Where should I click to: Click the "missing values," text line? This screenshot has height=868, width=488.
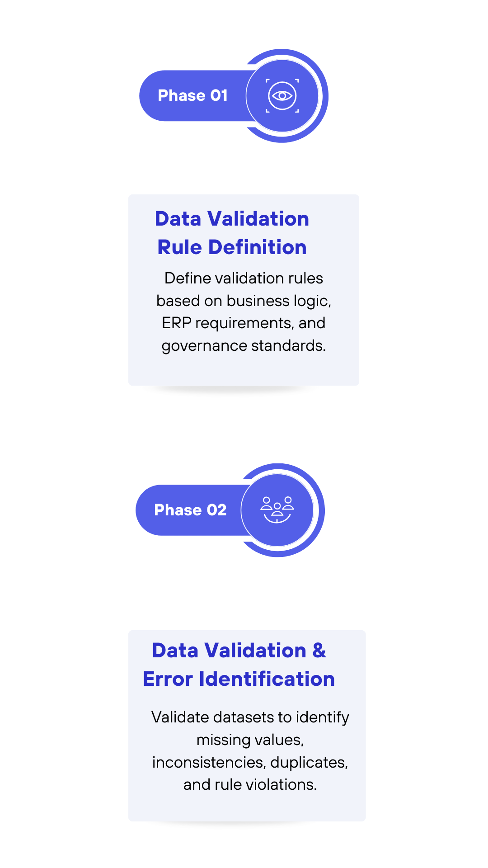click(250, 740)
